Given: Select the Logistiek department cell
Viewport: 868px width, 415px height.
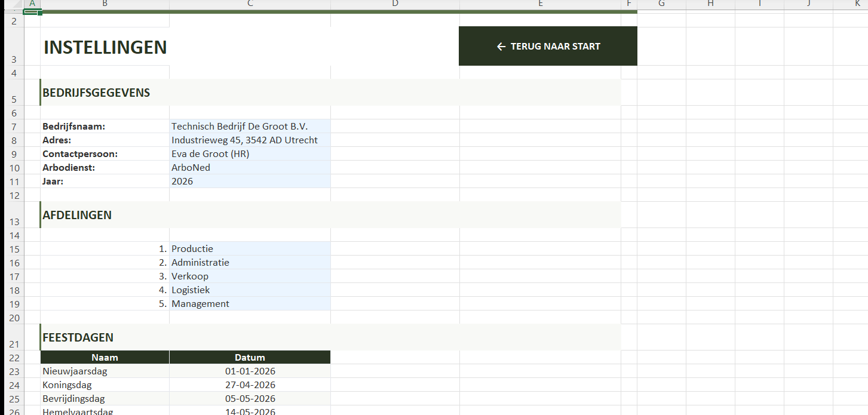Looking at the screenshot, I should [x=250, y=290].
